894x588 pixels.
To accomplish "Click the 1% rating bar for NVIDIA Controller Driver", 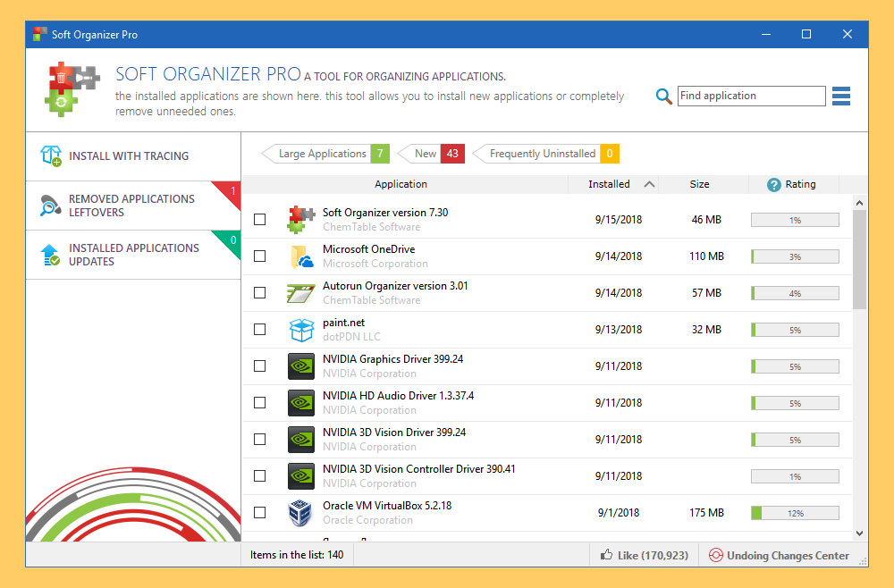I will [795, 476].
